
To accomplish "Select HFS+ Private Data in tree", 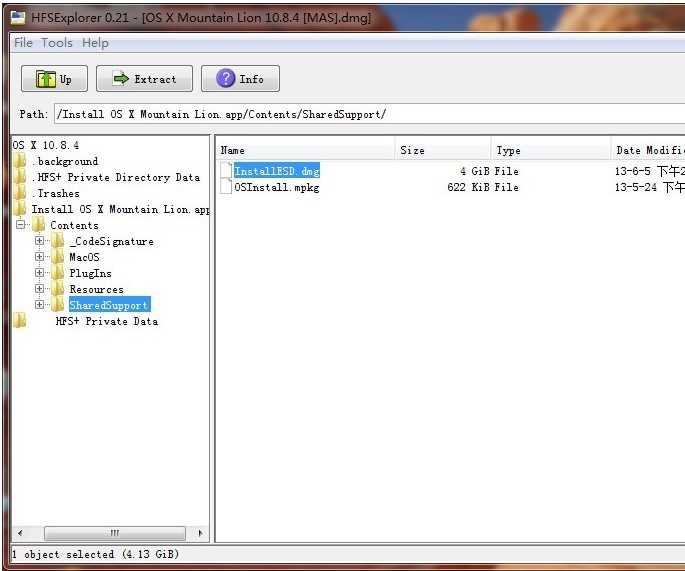I will (x=107, y=321).
